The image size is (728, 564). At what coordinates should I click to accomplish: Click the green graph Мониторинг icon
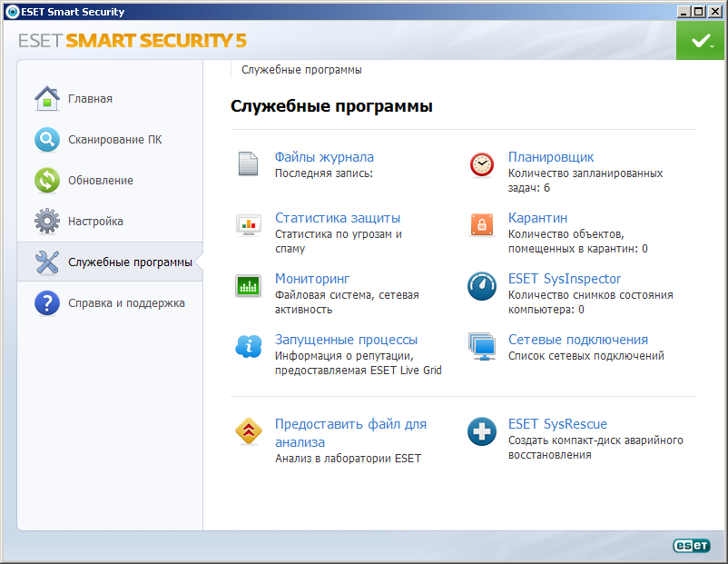coord(249,286)
